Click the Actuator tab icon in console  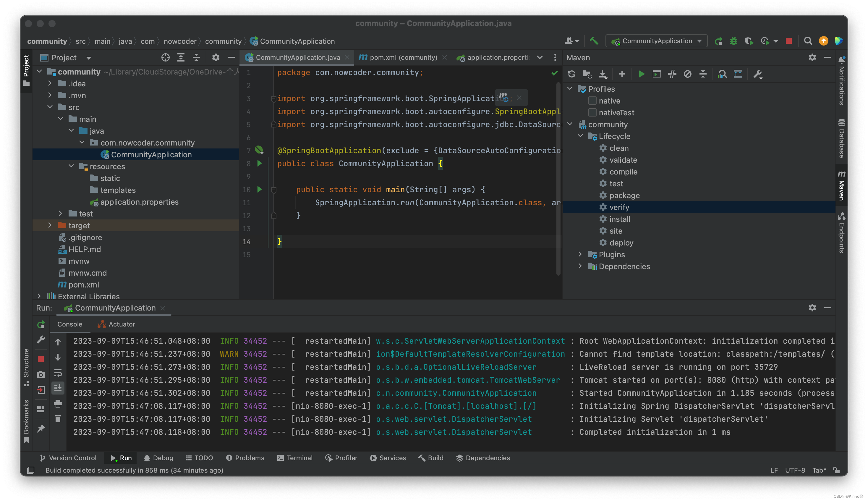click(x=100, y=324)
